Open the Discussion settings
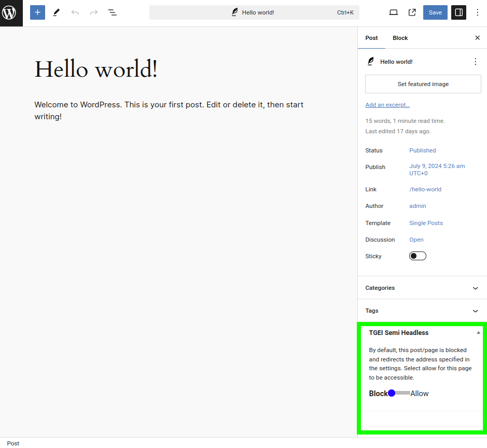This screenshot has height=448, width=487. (416, 240)
